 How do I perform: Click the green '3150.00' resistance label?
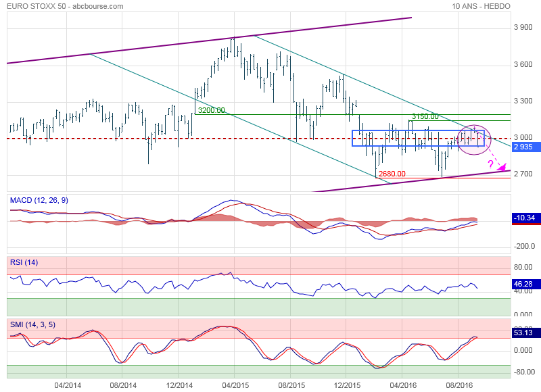(425, 116)
